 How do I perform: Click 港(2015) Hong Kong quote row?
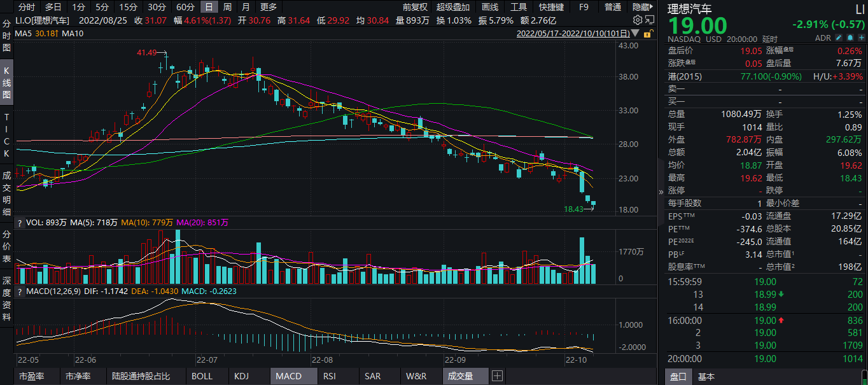[766, 76]
